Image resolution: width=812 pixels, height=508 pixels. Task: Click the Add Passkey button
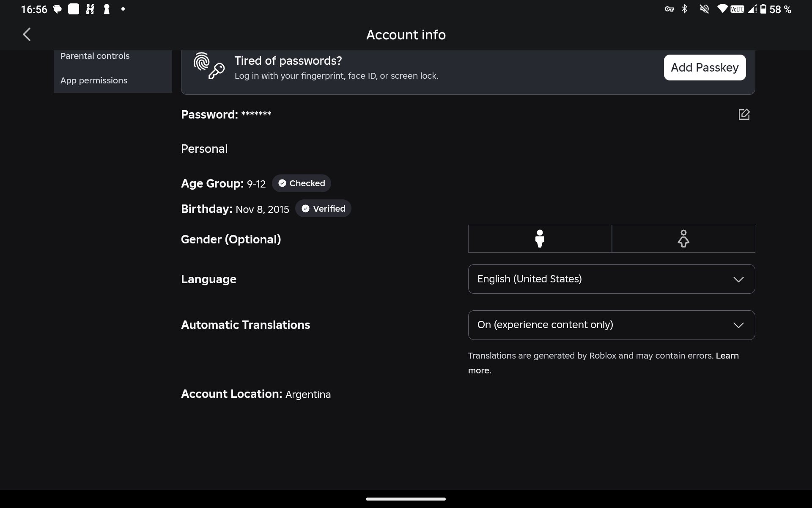point(705,67)
